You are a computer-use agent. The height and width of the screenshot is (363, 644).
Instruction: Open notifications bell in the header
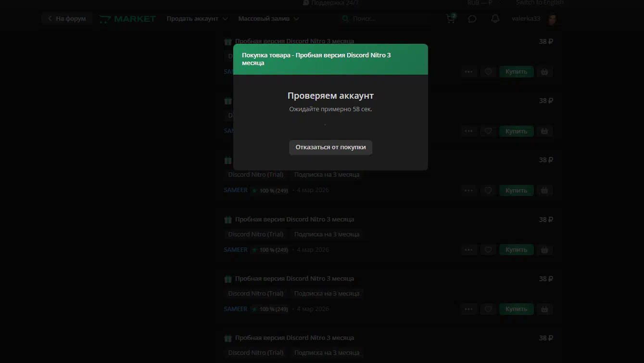tap(495, 19)
